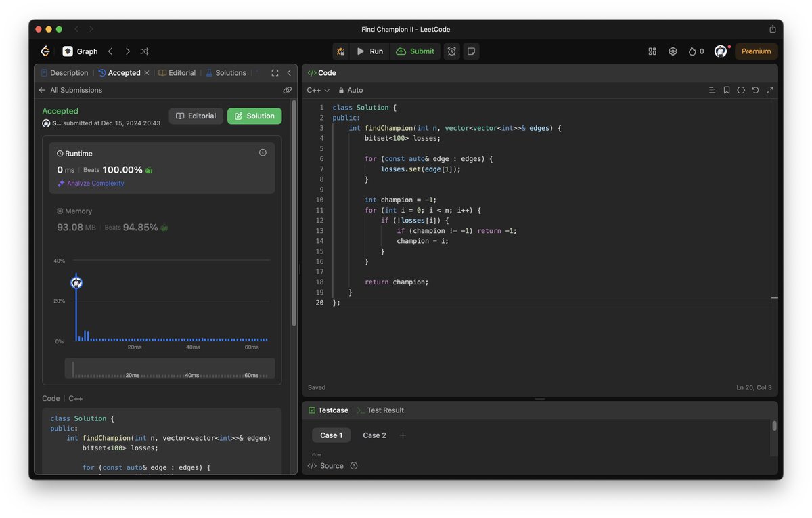Click the Premium button
The width and height of the screenshot is (812, 518).
tap(756, 51)
